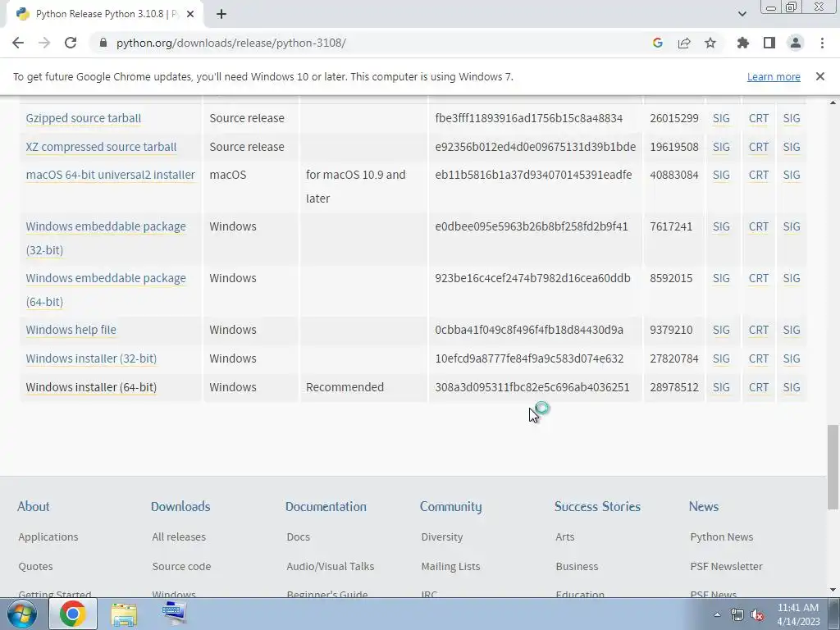The width and height of the screenshot is (840, 630).
Task: Open the File Explorer taskbar icon
Action: pyautogui.click(x=124, y=614)
